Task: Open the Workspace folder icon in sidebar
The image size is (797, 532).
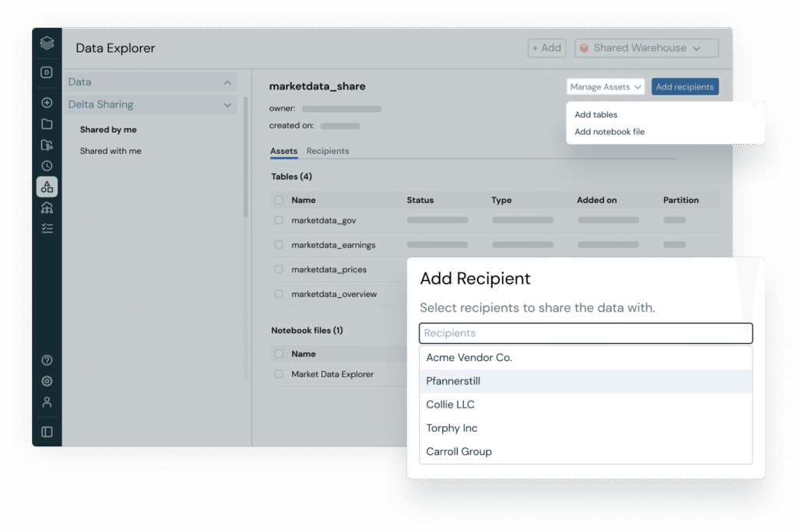Action: (47, 124)
